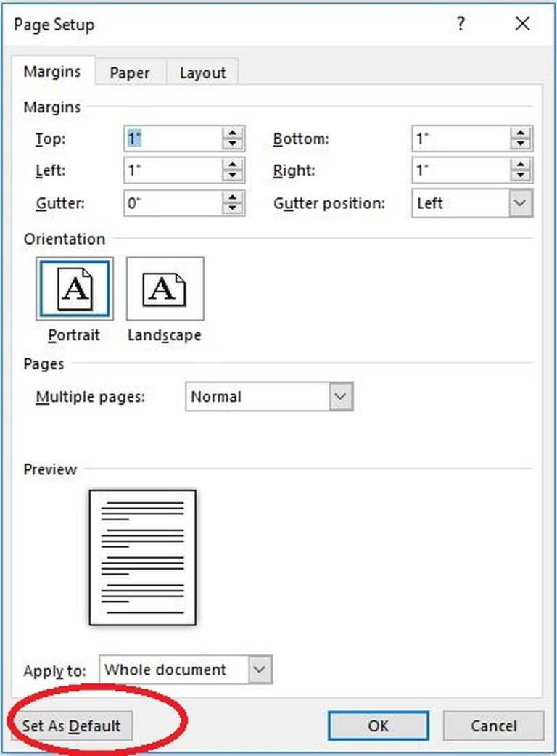Increase the Gutter value with up arrow

[233, 197]
